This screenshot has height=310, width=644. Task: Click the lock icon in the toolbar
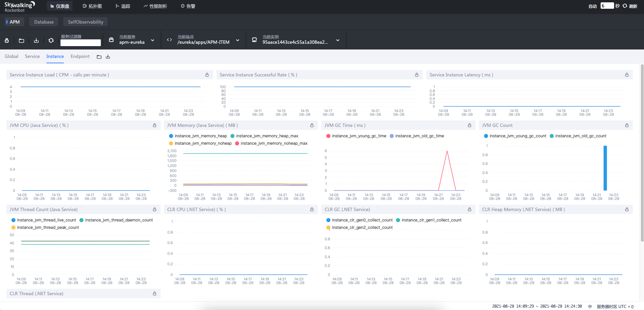click(x=7, y=40)
